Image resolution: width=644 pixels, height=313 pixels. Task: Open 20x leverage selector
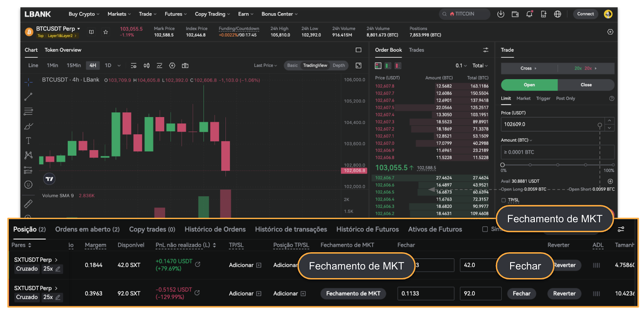pyautogui.click(x=586, y=68)
